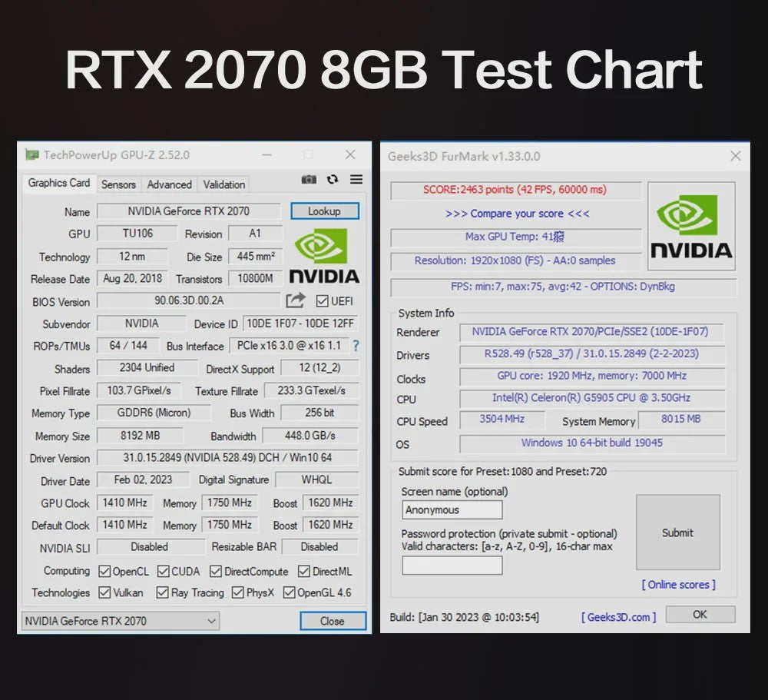The image size is (768, 700).
Task: Click the FurMark OK button
Action: point(700,614)
